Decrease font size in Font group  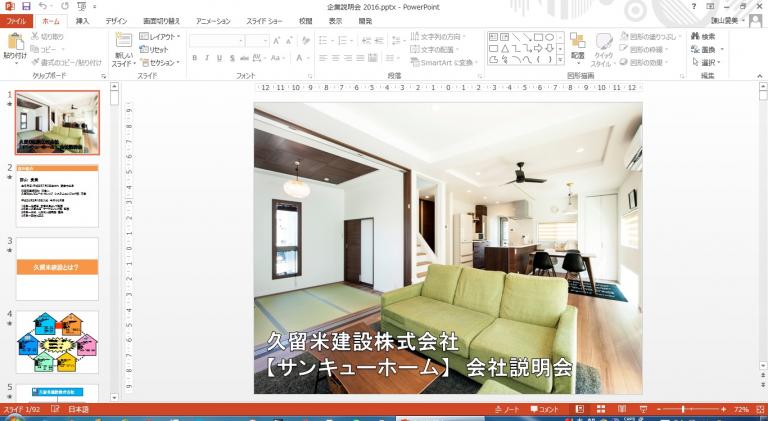[x=289, y=41]
